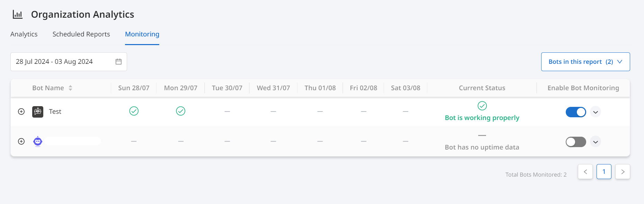Click the green Current Status check icon
Image resolution: width=644 pixels, height=204 pixels.
pos(482,105)
